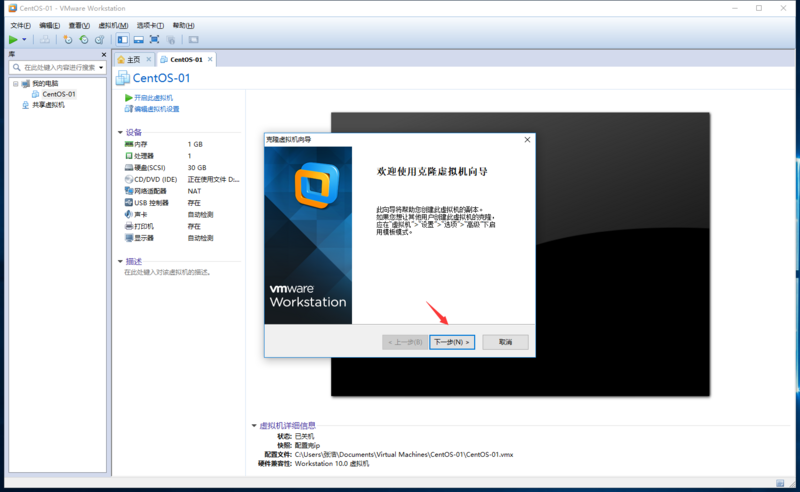Collapse the 我的电脑 tree node
The height and width of the screenshot is (492, 800).
[x=15, y=83]
